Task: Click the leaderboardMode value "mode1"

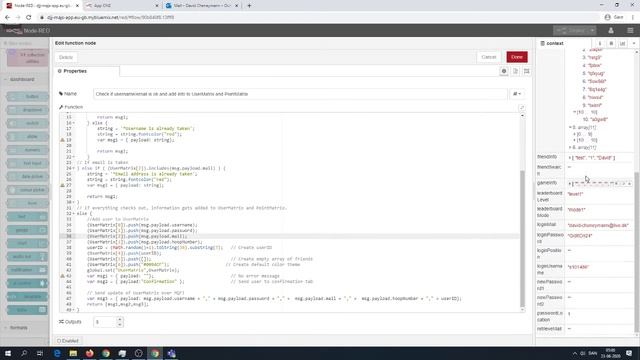Action: [576, 210]
